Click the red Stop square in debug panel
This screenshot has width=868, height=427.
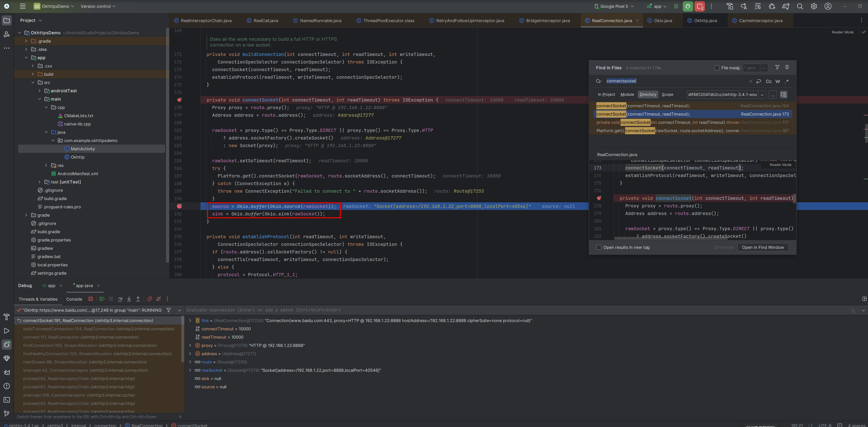coord(91,299)
